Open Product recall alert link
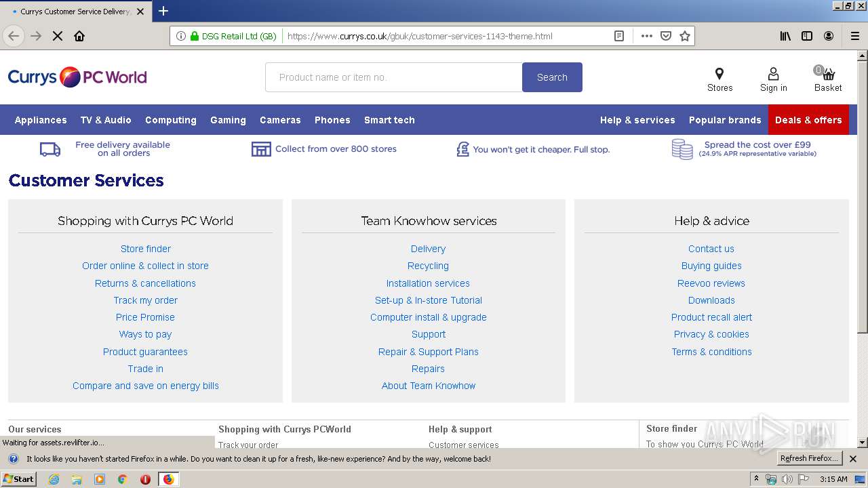868x488 pixels. click(711, 317)
